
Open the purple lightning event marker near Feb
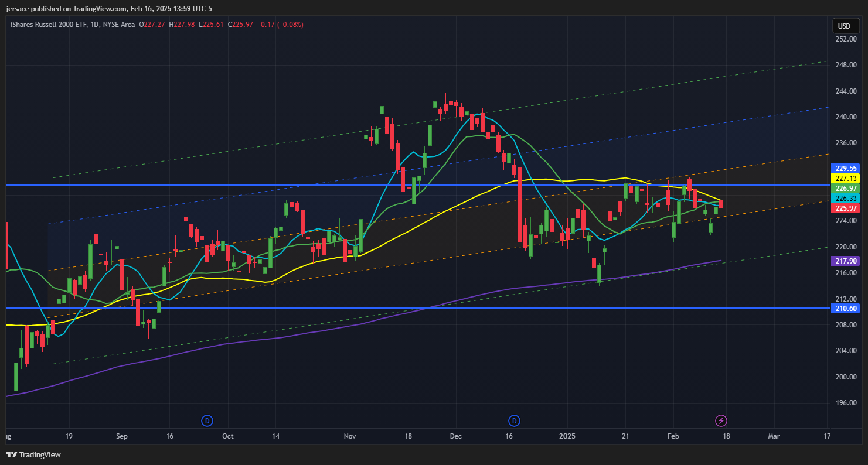721,420
